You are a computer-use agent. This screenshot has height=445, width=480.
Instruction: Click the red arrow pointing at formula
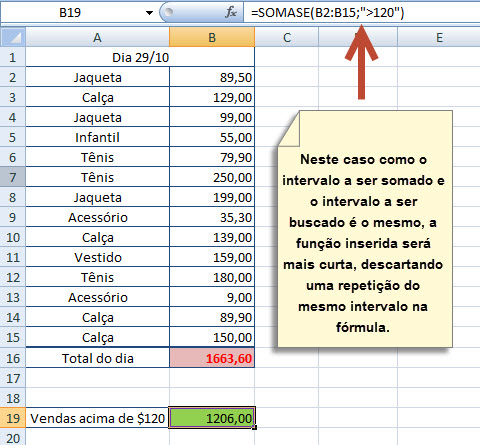[361, 63]
